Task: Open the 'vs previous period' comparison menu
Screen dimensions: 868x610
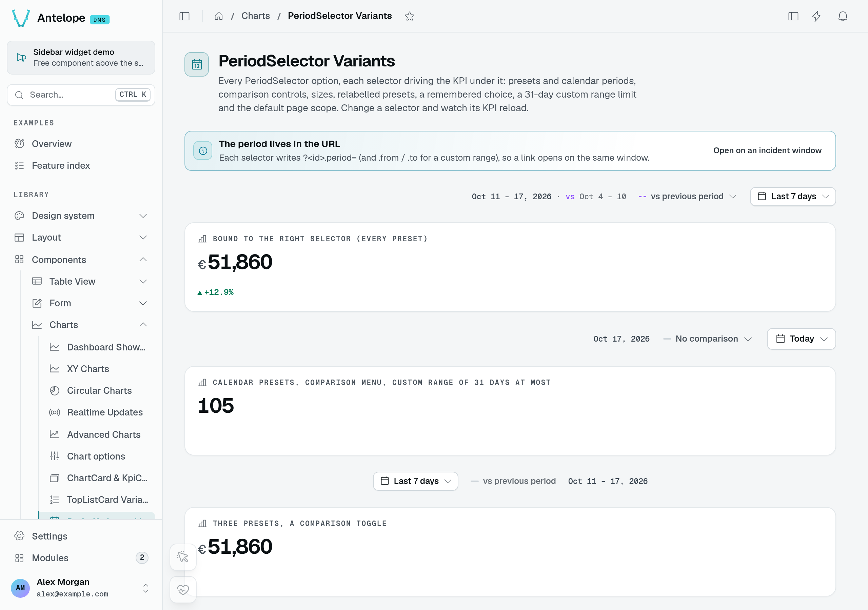Action: (x=687, y=197)
